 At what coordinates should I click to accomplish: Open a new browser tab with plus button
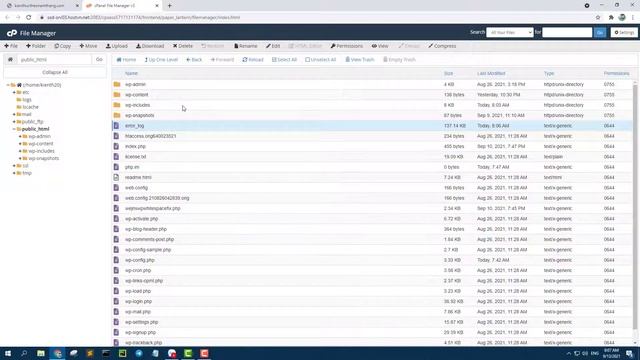click(x=169, y=6)
